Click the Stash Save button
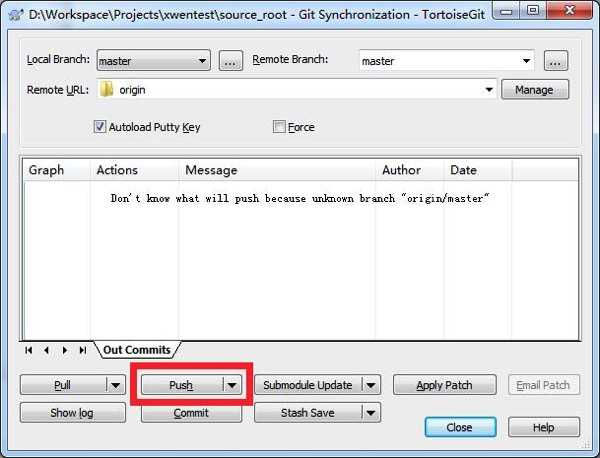 click(308, 413)
